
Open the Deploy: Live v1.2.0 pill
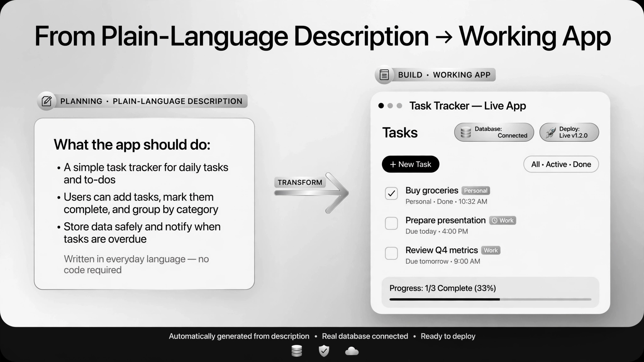click(569, 132)
